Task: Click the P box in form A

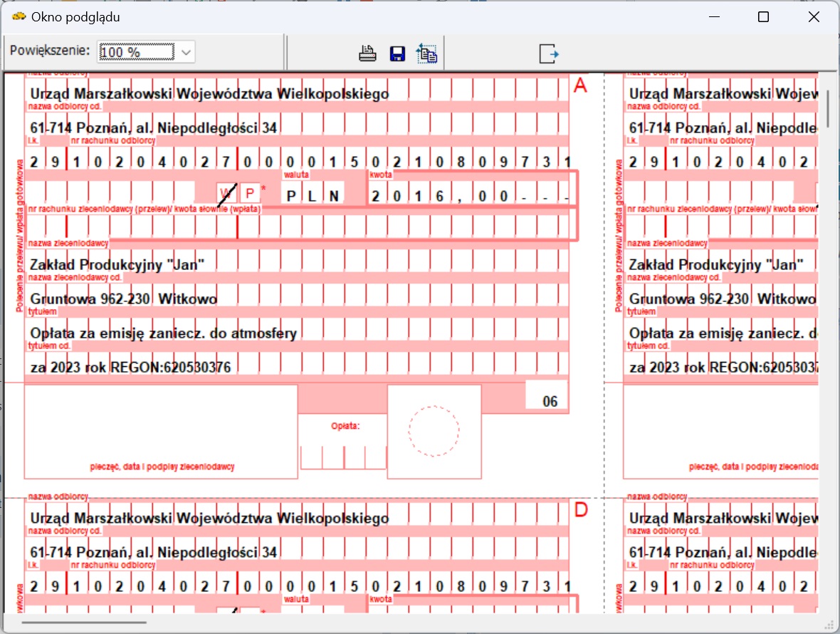Action: pos(250,193)
